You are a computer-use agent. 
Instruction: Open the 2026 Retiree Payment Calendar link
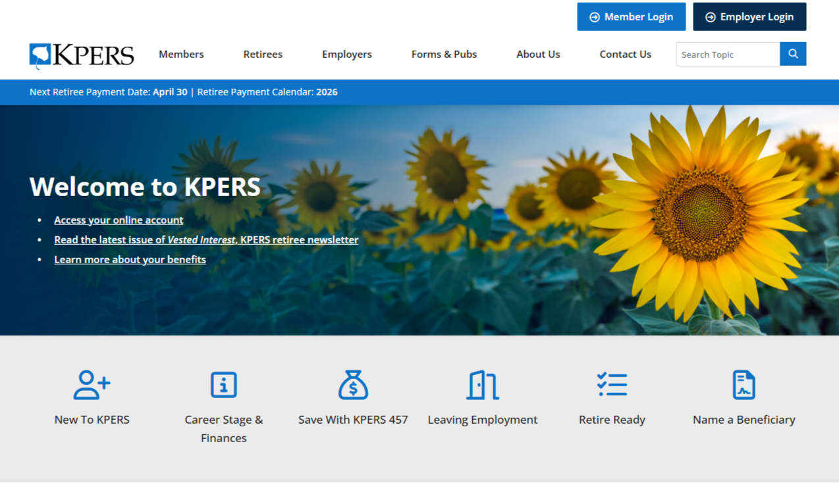(327, 92)
